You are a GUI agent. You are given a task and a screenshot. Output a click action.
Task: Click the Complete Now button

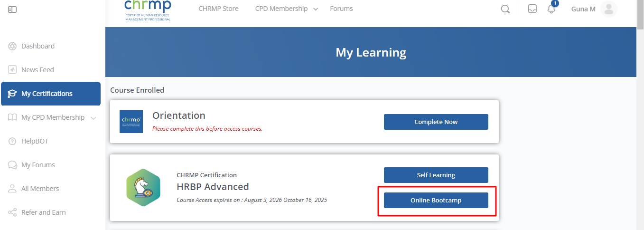[436, 122]
